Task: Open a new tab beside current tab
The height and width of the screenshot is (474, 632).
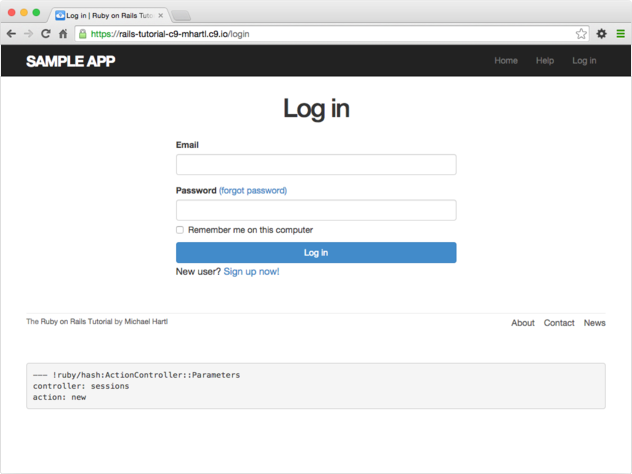Action: click(x=181, y=15)
